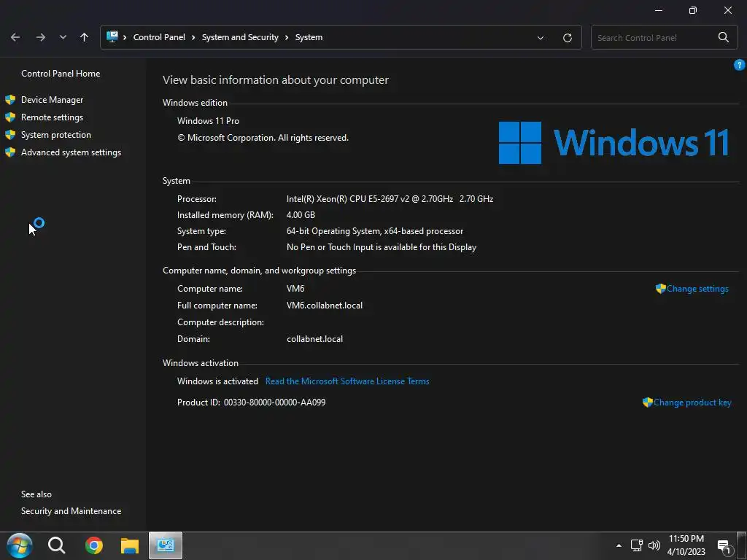
Task: Click shield icon beside Change product key
Action: click(x=648, y=402)
